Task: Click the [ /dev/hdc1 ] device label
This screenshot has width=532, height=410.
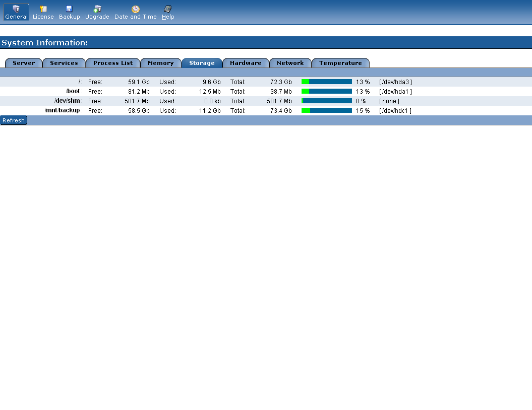Action: [x=395, y=110]
